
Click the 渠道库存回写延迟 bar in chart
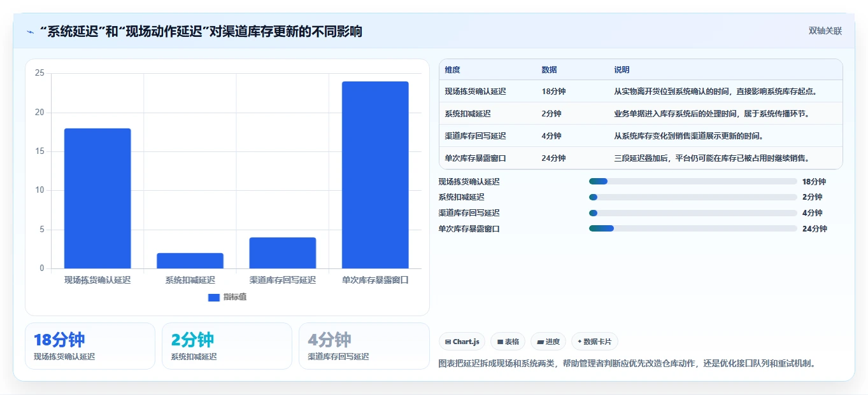(x=283, y=253)
